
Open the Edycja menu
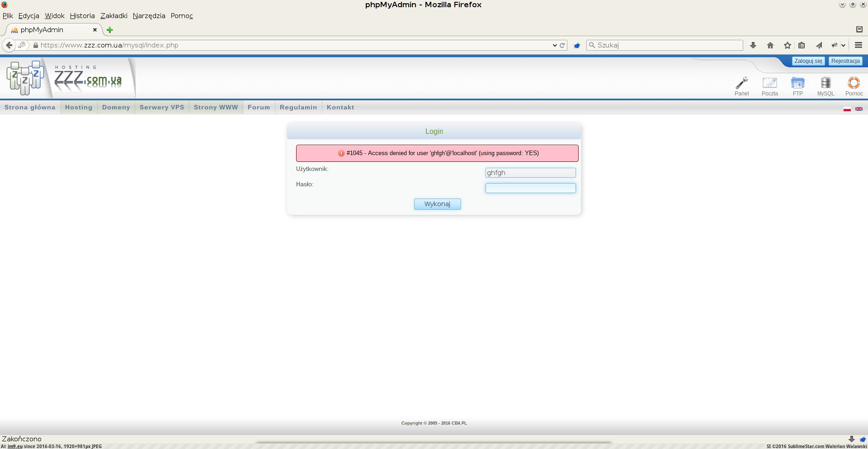[x=28, y=16]
